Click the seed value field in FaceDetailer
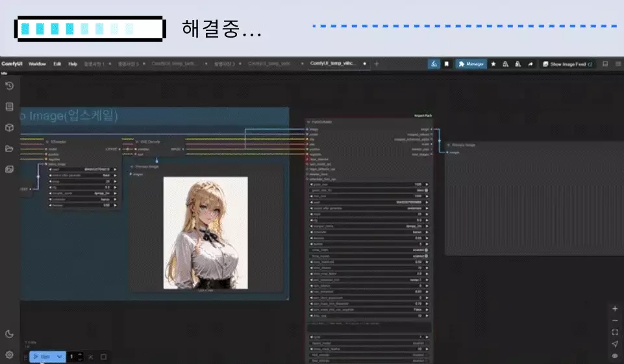Viewport: 624px width, 364px height. coord(369,202)
